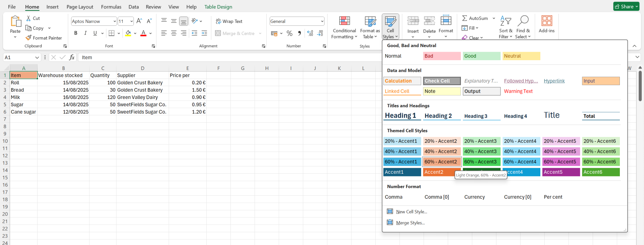The height and width of the screenshot is (245, 644).
Task: Open the AutoSum dropdown arrow
Action: click(x=494, y=18)
